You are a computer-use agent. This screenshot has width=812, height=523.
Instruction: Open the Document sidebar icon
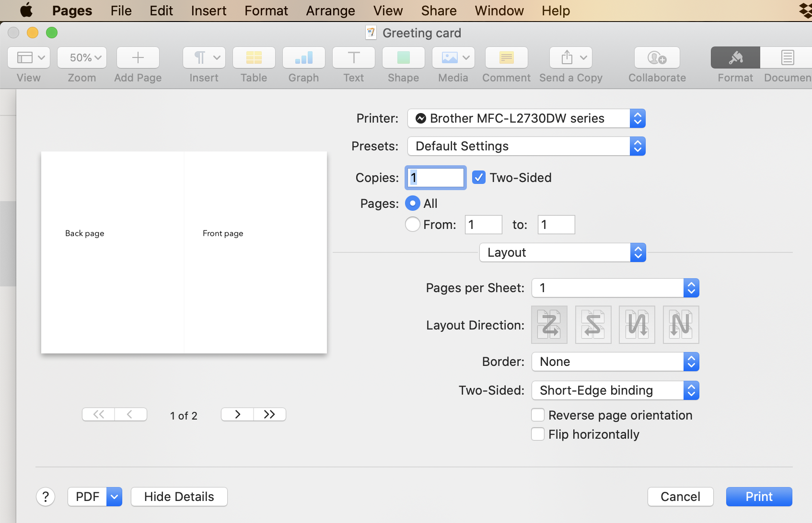click(787, 57)
